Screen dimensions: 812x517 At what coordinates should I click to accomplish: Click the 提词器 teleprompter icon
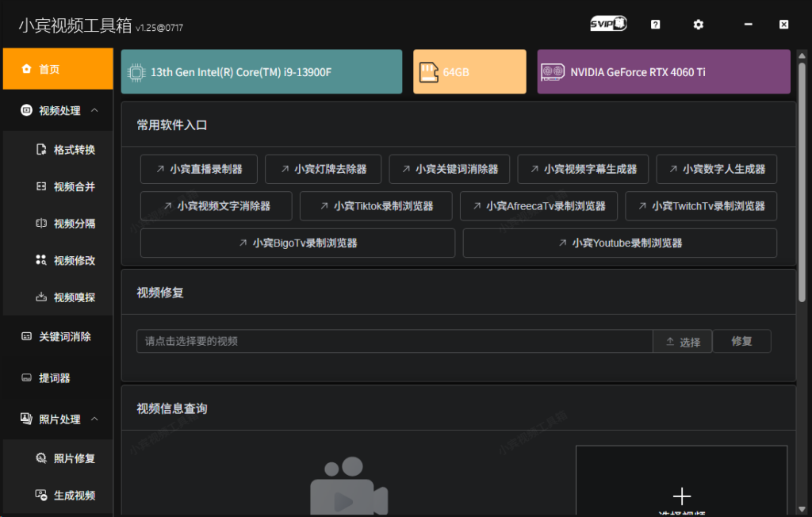click(x=26, y=377)
